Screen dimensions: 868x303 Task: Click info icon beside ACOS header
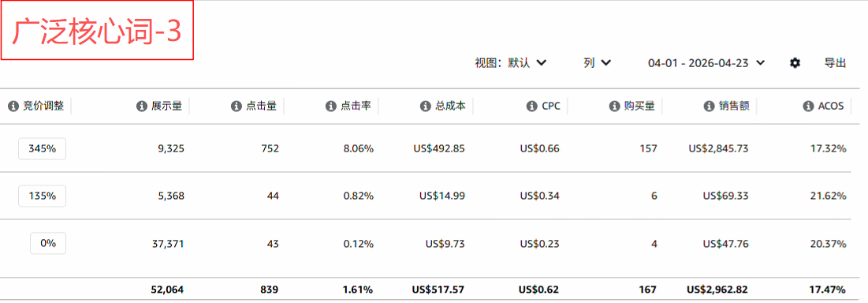808,106
